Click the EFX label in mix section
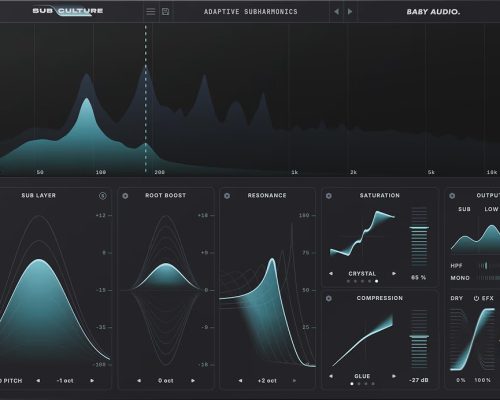 tap(488, 298)
